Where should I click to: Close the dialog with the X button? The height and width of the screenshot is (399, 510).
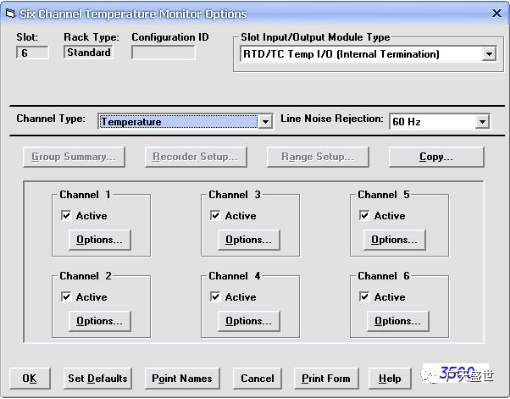click(x=497, y=13)
